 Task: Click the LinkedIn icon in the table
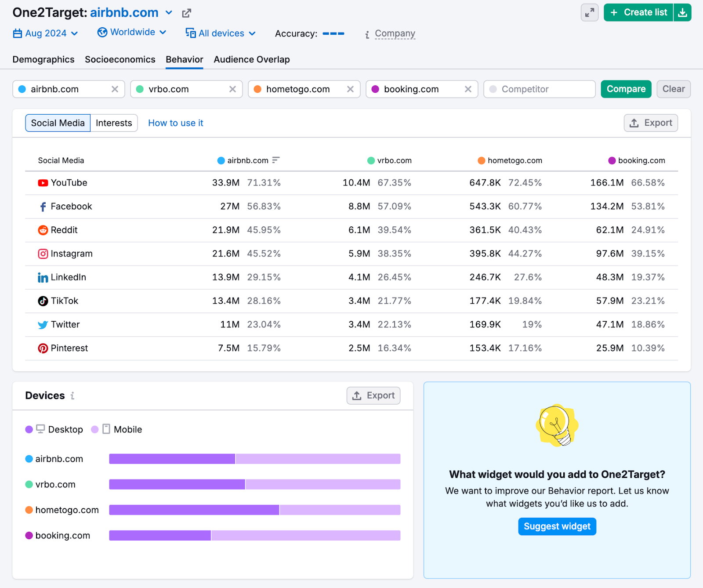click(x=43, y=278)
